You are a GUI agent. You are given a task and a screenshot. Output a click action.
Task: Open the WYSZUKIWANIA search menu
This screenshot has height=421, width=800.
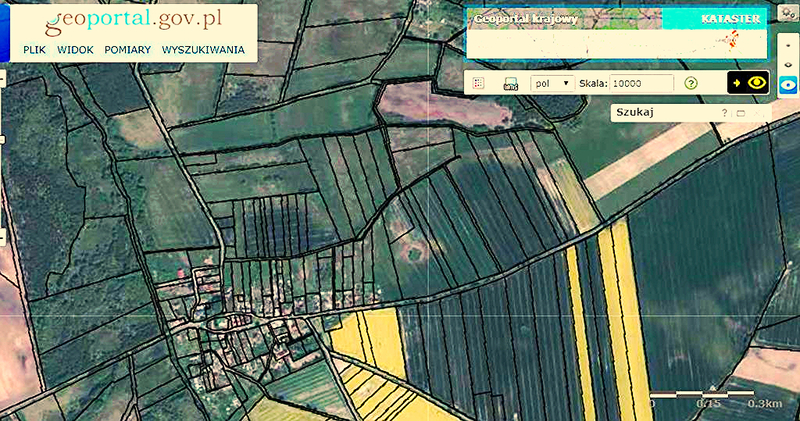(x=203, y=49)
